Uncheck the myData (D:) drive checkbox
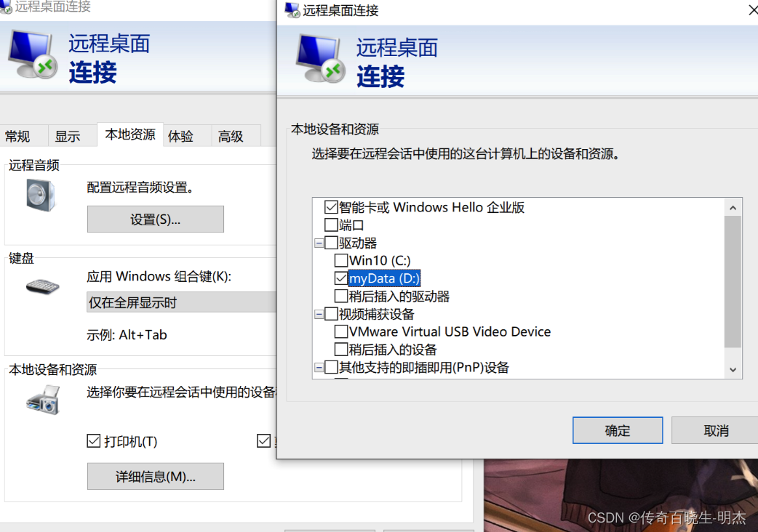Viewport: 758px width, 532px height. (341, 278)
